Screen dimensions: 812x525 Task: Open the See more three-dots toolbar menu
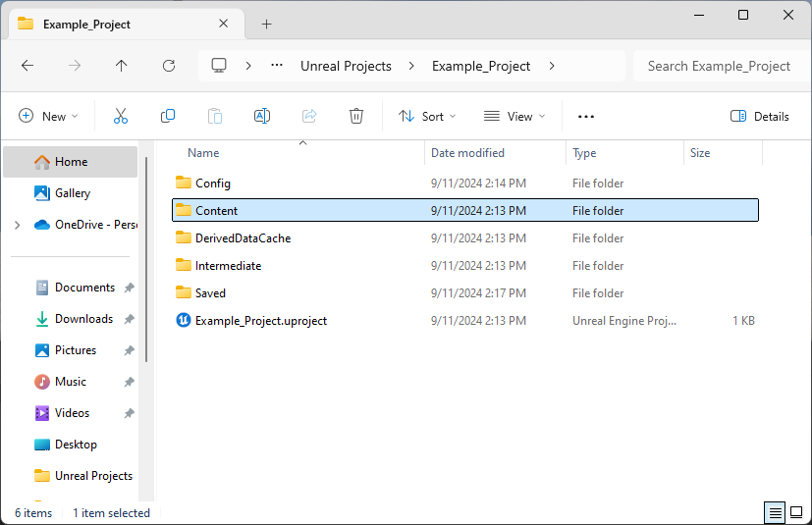(x=586, y=117)
